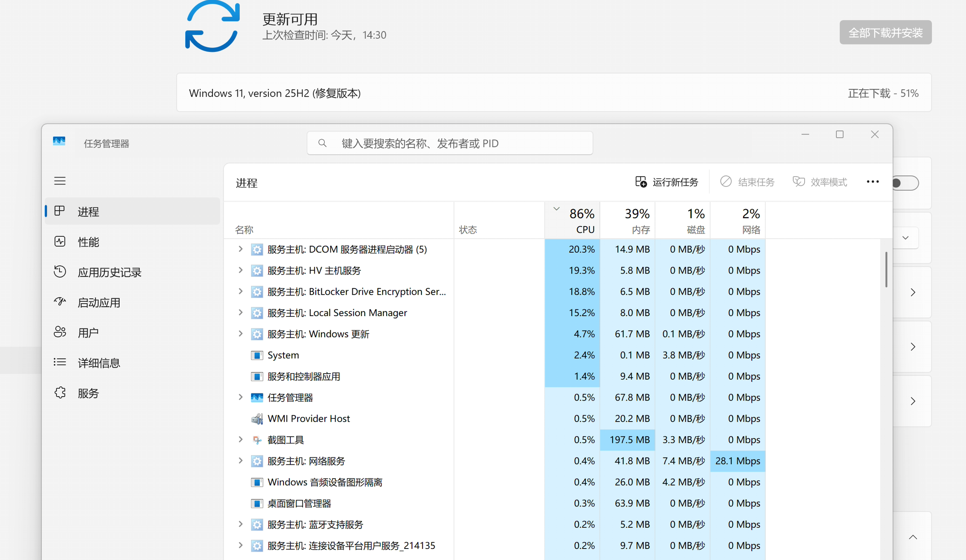Image resolution: width=966 pixels, height=560 pixels.
Task: Open the 启动应用 tab
Action: [132, 303]
